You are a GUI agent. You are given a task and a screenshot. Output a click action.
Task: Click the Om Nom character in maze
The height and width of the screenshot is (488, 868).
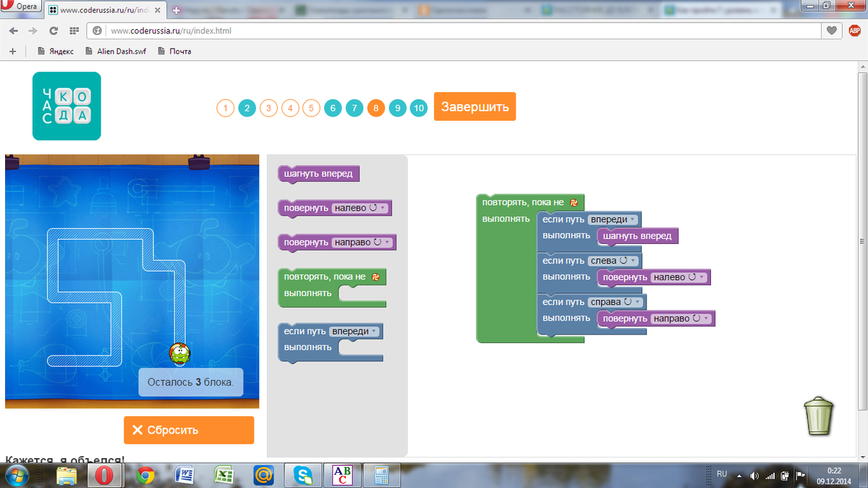pos(180,355)
